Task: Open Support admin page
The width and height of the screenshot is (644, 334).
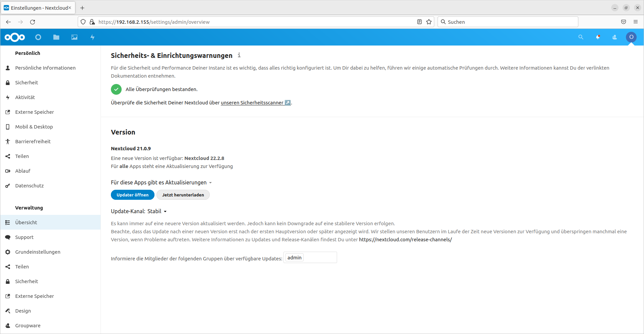Action: tap(51, 237)
